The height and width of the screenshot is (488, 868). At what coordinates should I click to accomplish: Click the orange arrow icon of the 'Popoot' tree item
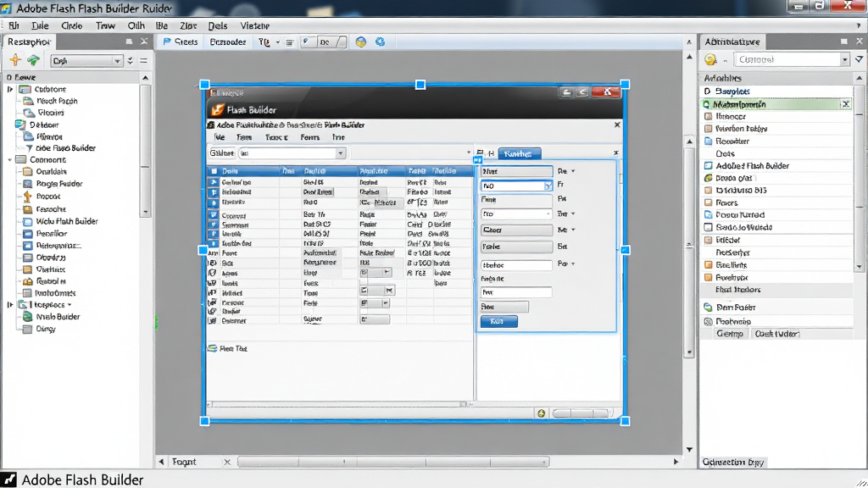tap(27, 197)
